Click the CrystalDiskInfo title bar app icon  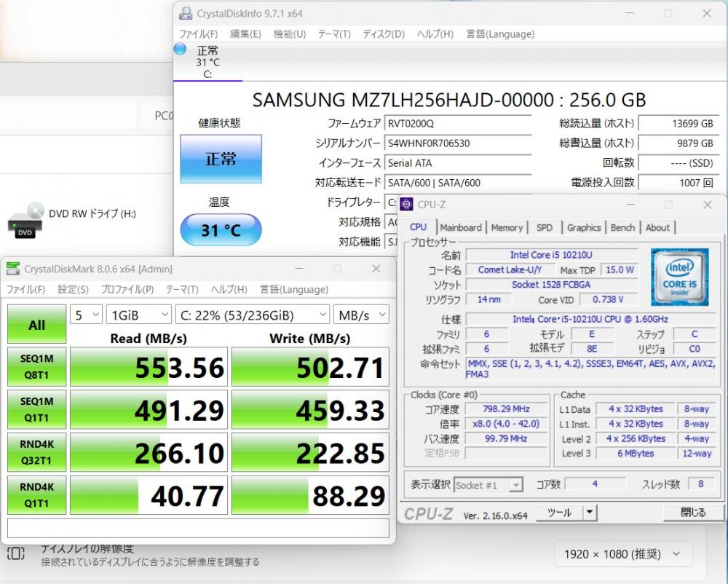[186, 13]
